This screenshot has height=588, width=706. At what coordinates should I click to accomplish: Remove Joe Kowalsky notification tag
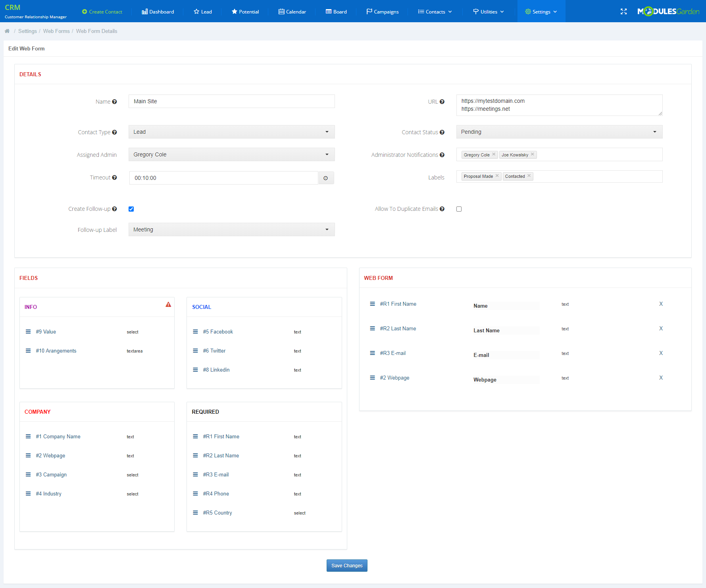coord(533,154)
